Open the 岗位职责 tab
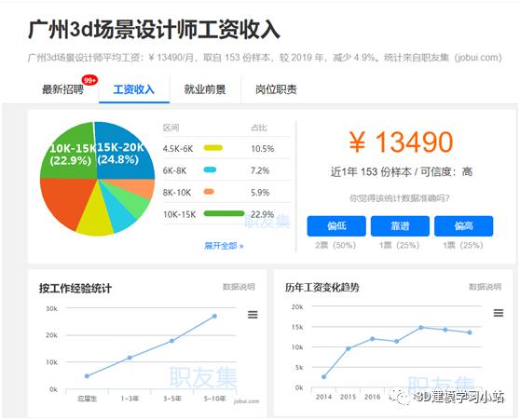Viewport: 520px width, 420px height. [x=276, y=89]
